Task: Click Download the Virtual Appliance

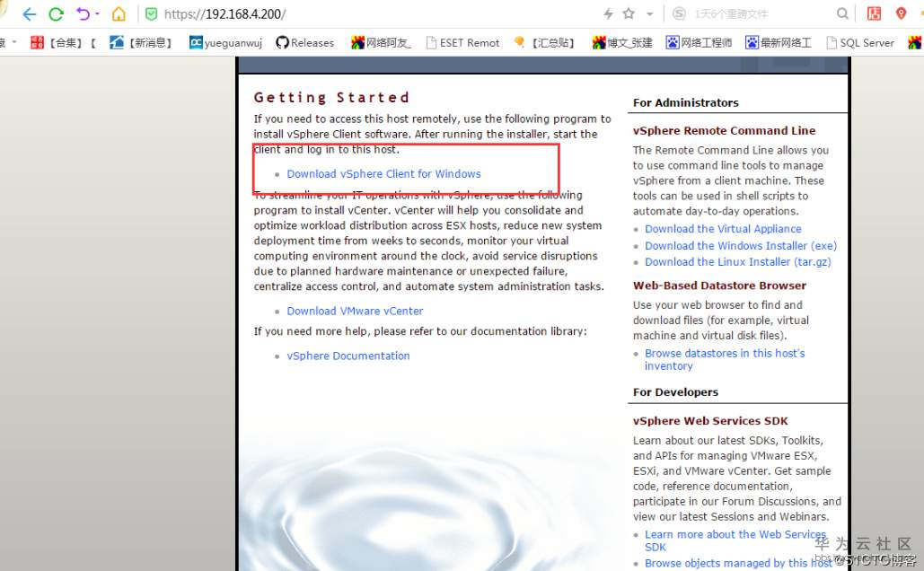Action: (x=723, y=229)
